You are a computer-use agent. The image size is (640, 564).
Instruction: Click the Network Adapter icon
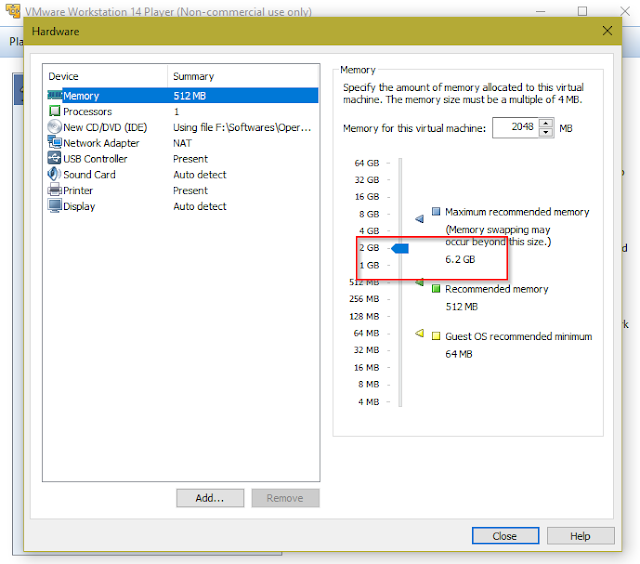point(54,142)
